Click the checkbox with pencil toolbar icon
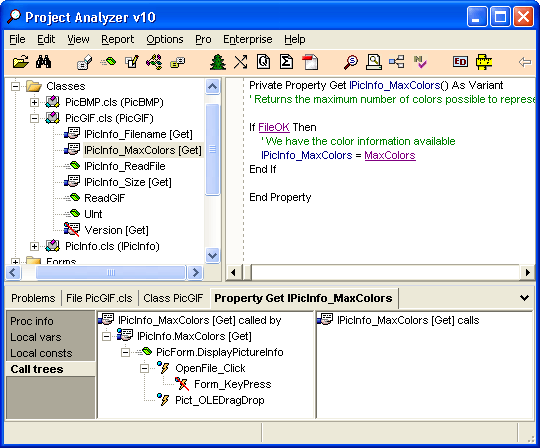 pos(132,62)
